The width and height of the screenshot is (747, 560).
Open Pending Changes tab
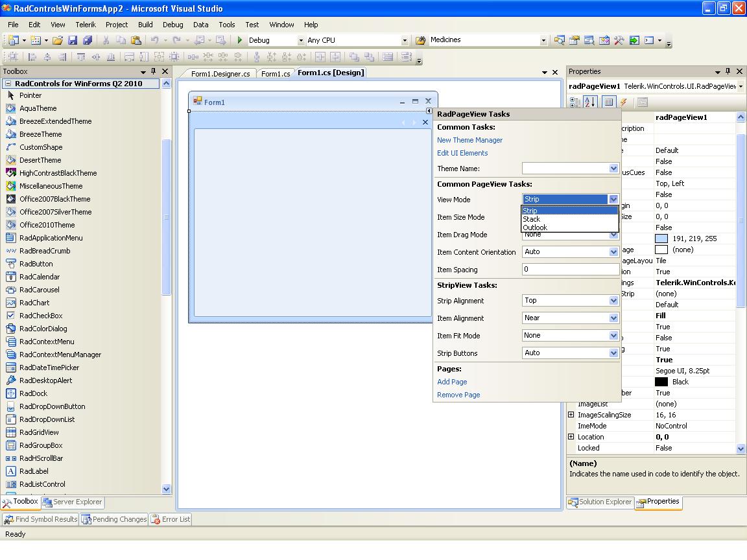tap(114, 520)
